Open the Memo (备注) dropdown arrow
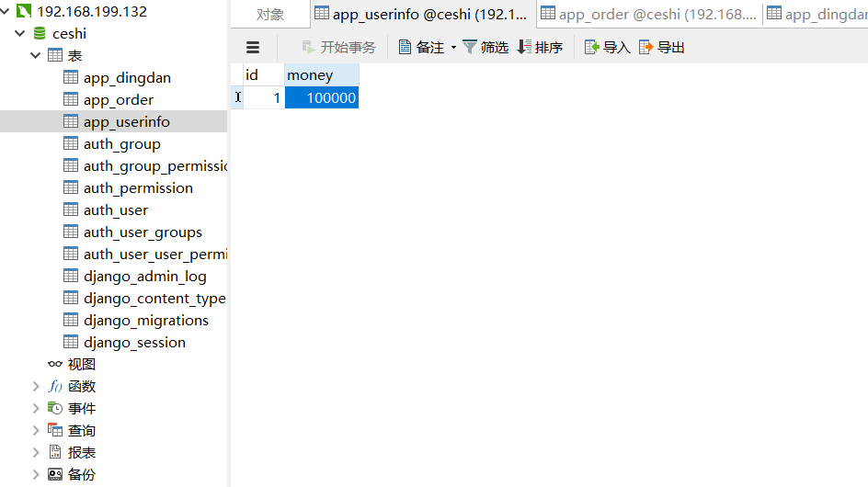Screen dimensions: 868x487 453,48
